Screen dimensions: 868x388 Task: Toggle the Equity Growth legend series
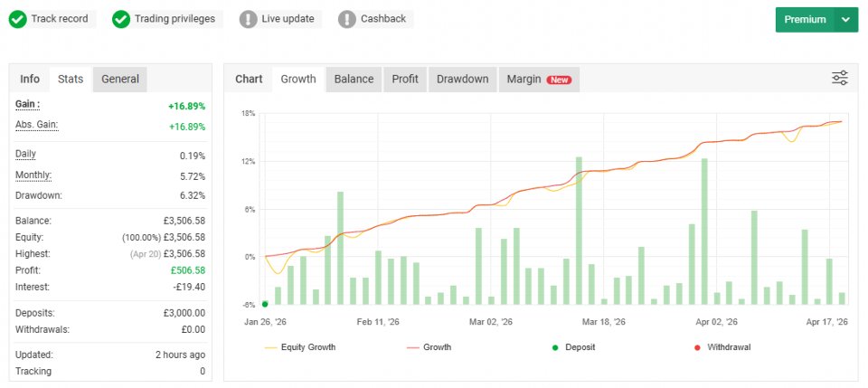pos(300,346)
